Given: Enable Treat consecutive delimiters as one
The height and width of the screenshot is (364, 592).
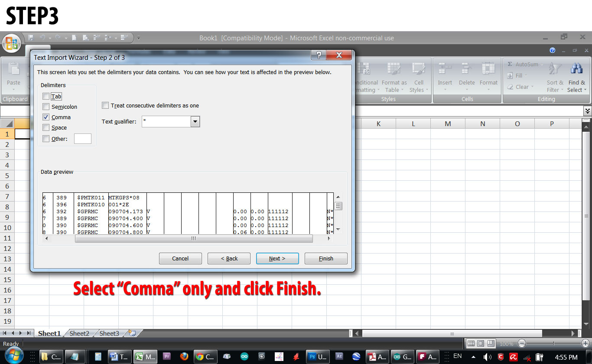Looking at the screenshot, I should pos(105,105).
